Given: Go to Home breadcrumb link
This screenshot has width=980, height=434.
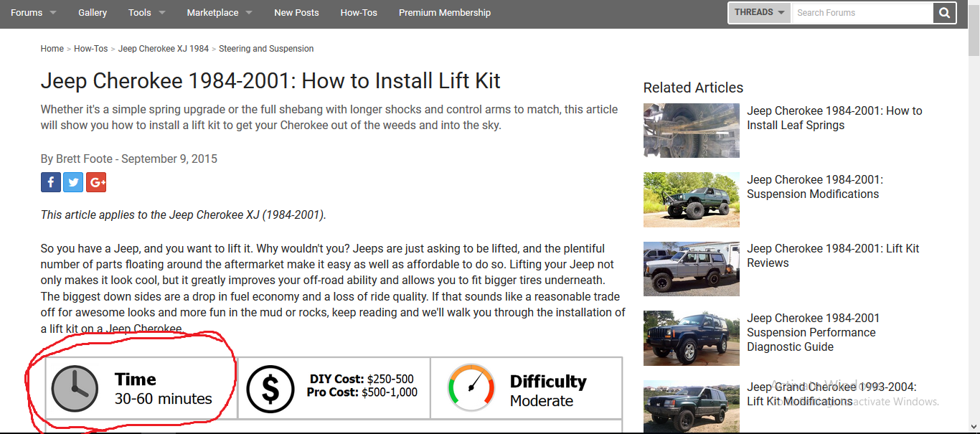Looking at the screenshot, I should (52, 49).
